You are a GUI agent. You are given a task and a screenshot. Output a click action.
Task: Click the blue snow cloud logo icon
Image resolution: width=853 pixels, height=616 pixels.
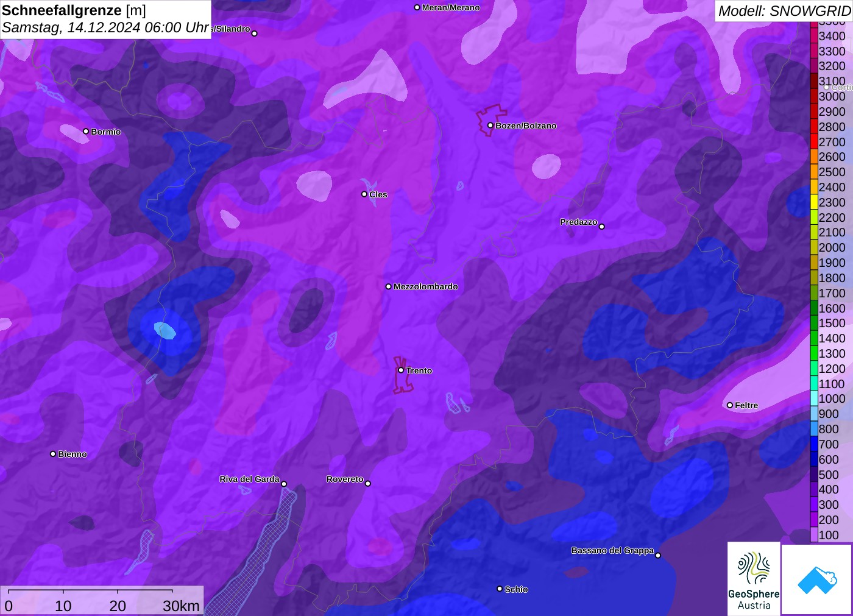816,579
